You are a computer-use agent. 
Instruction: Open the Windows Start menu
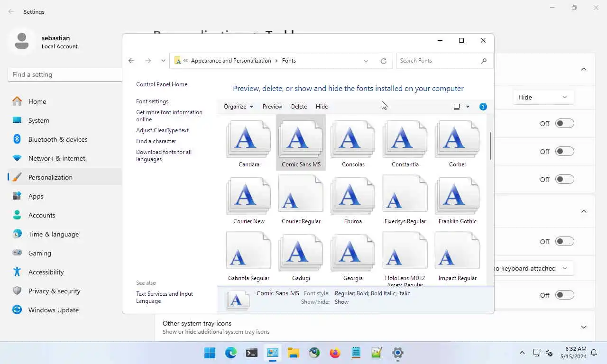210,353
